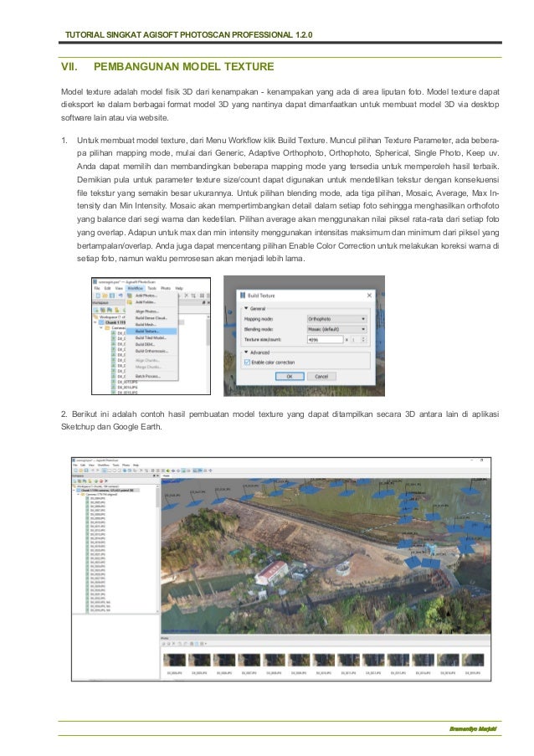Toggle Enable color correction checkbox

click(247, 362)
